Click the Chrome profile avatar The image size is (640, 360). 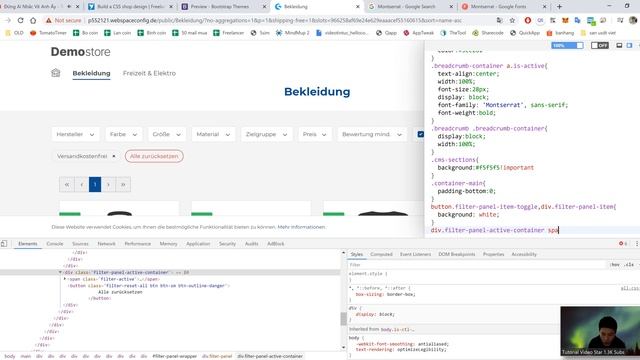tap(633, 20)
